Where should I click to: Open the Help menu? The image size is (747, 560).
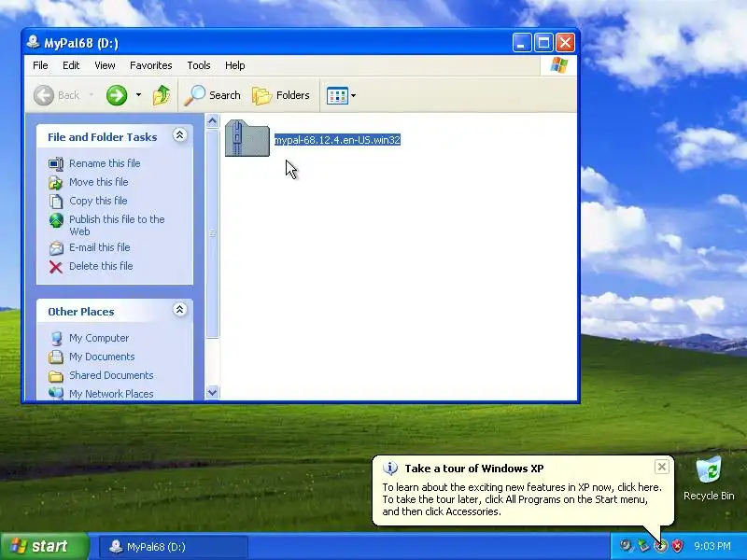pos(235,65)
